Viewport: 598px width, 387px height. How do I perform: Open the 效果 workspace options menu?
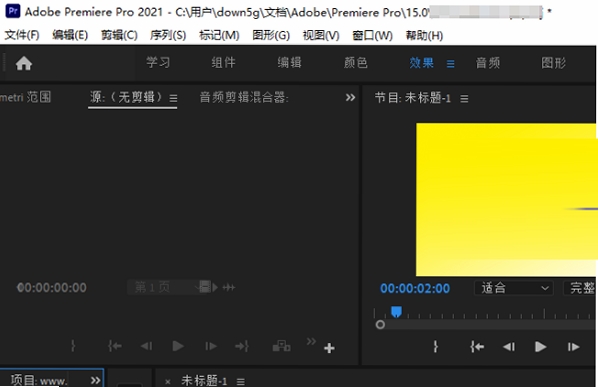450,64
